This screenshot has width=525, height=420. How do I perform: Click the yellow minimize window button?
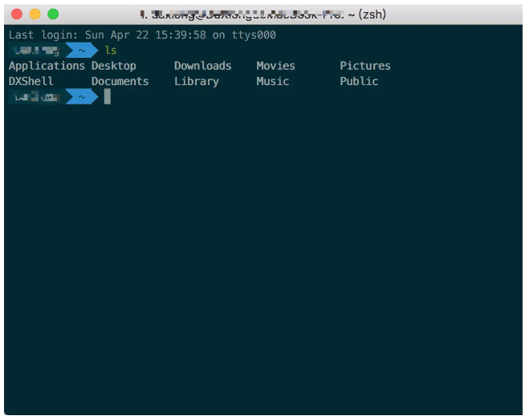pyautogui.click(x=35, y=14)
